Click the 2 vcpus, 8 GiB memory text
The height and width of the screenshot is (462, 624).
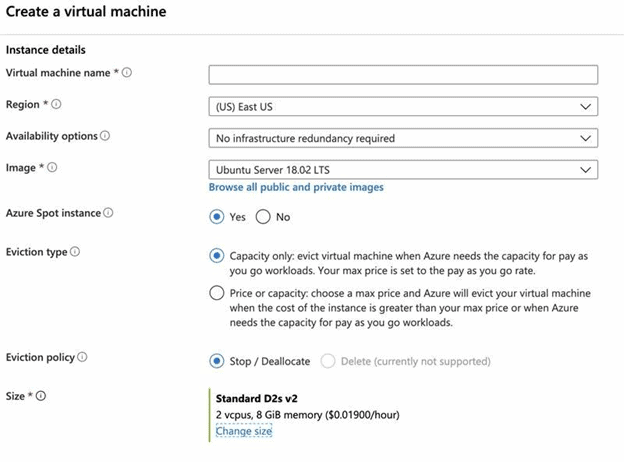[x=308, y=415]
